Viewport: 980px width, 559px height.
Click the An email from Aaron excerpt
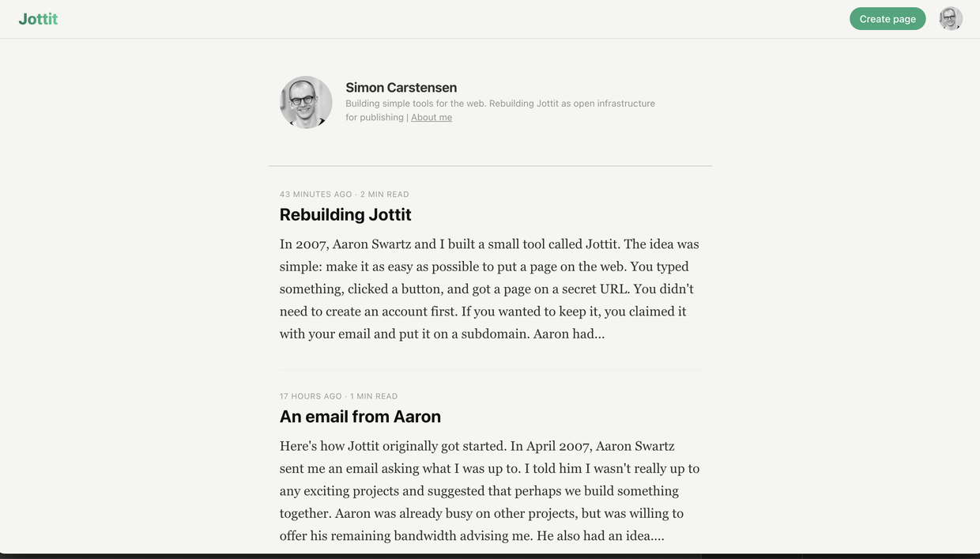coord(489,490)
